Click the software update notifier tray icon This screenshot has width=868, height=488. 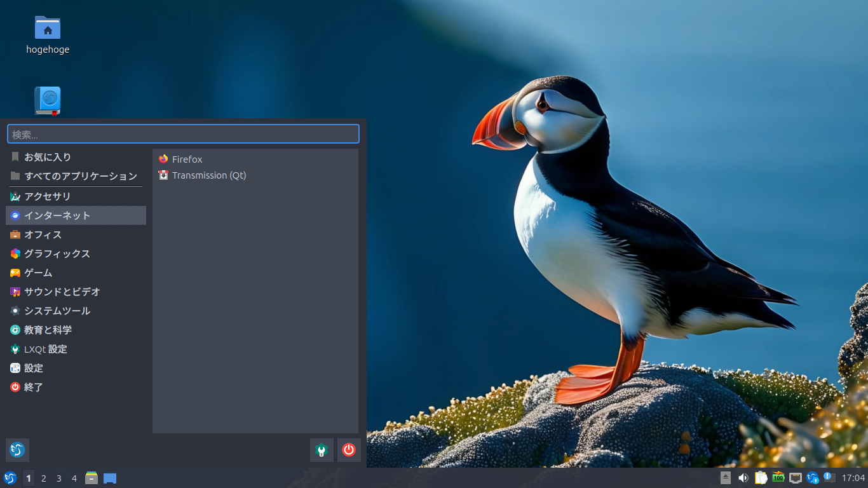(x=813, y=477)
